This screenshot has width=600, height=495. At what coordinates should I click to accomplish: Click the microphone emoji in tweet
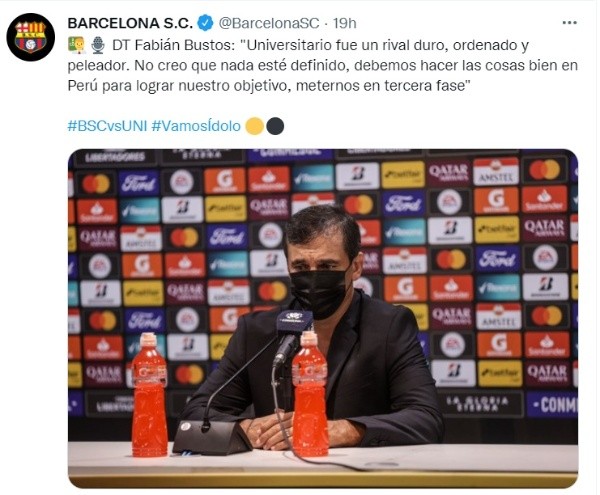(98, 45)
